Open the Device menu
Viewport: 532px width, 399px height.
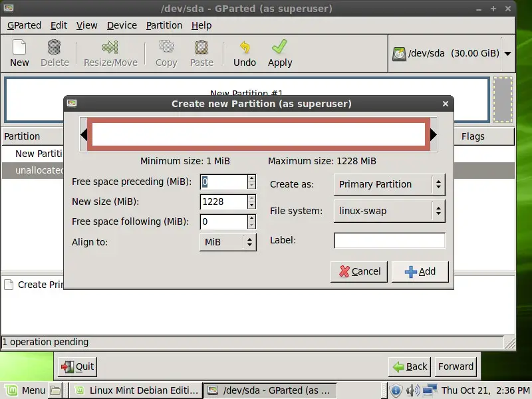point(122,25)
